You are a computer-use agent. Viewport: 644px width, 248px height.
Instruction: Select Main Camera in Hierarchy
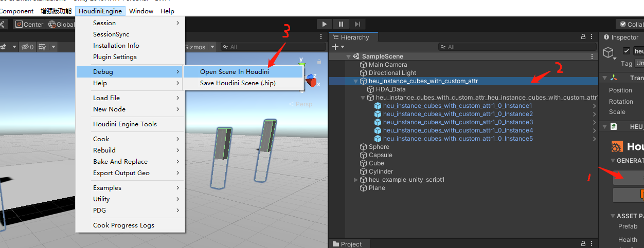(388, 65)
